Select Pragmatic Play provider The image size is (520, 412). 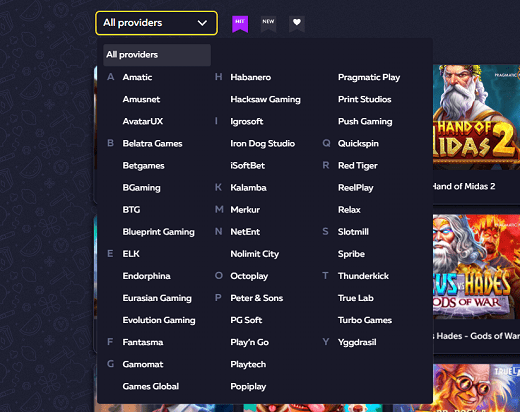pyautogui.click(x=369, y=77)
